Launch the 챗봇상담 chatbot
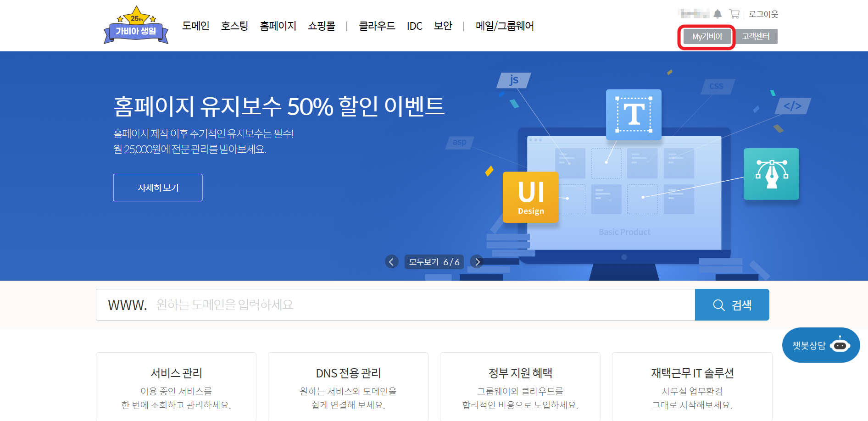The height and width of the screenshot is (421, 868). [x=820, y=345]
